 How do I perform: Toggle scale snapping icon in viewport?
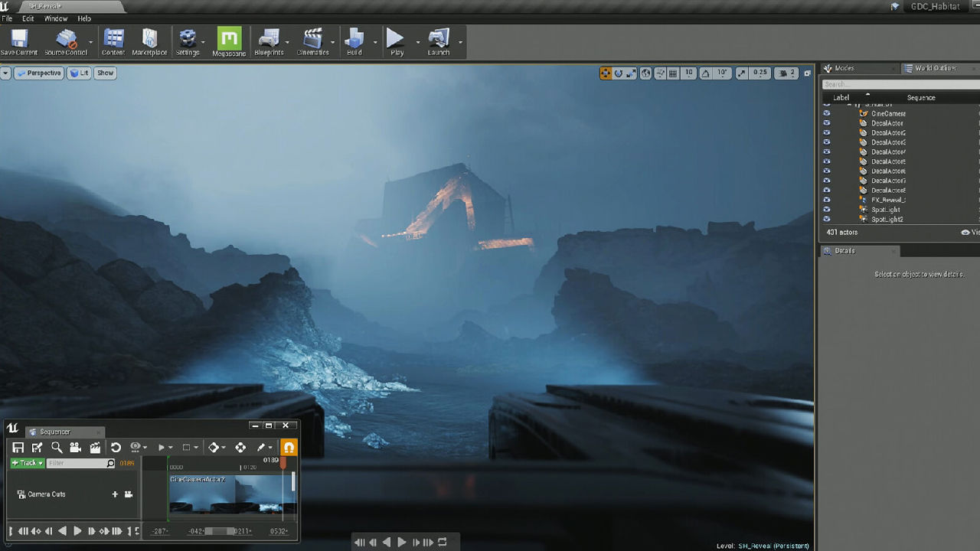click(x=741, y=73)
